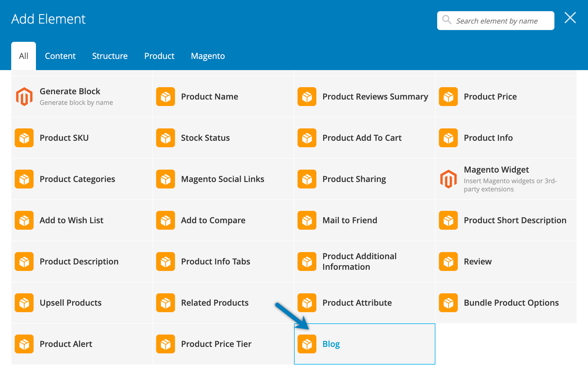Viewport: 588px width, 374px height.
Task: Choose the Product Short Description text
Action: [x=515, y=220]
